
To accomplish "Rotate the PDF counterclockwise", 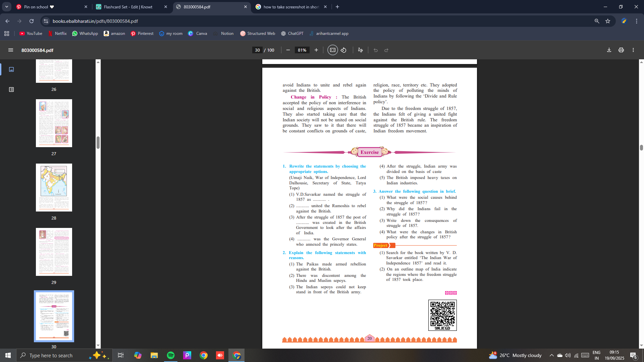I will coord(343,50).
